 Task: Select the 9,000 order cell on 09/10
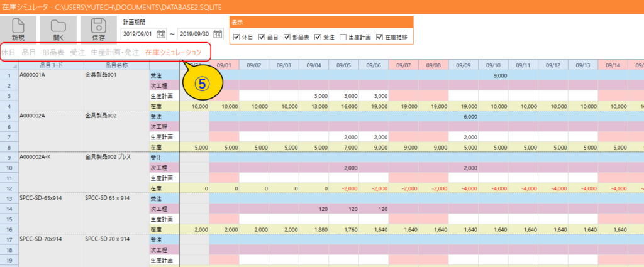point(492,75)
